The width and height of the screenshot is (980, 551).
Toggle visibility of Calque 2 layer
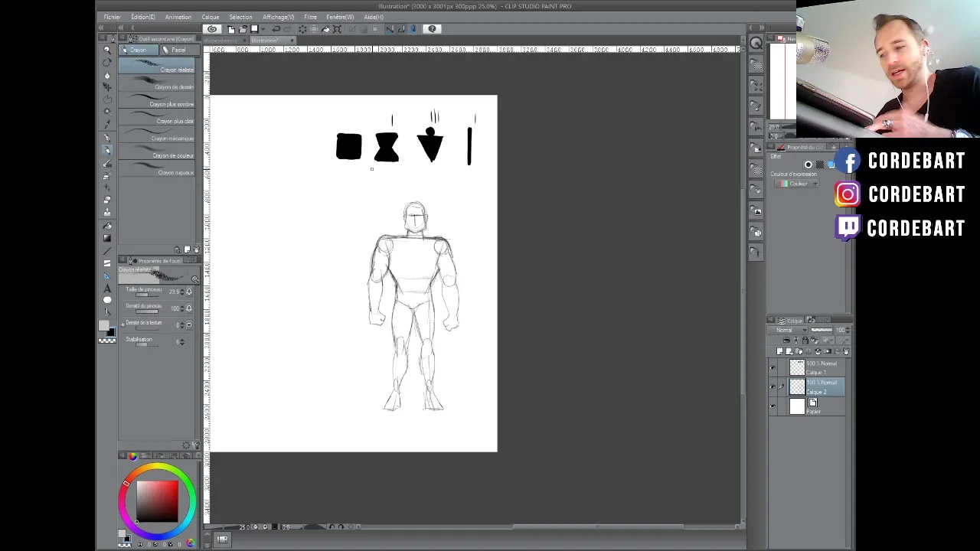tap(773, 387)
